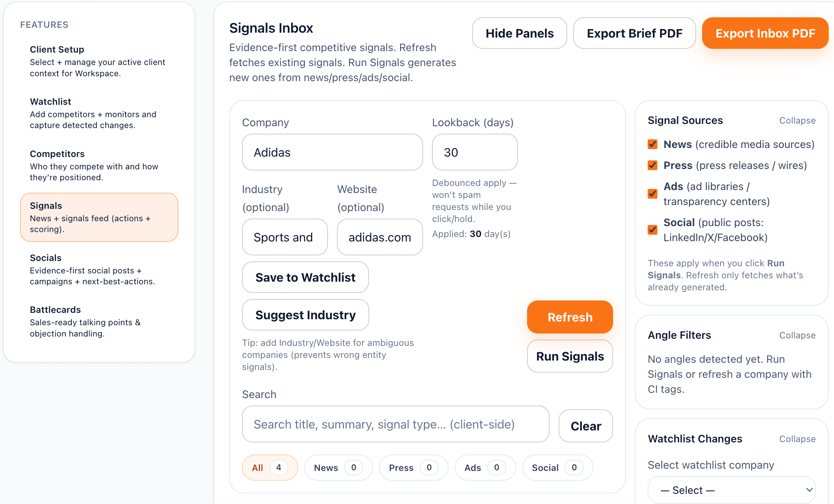Image resolution: width=834 pixels, height=504 pixels.
Task: Select the Social filter chip
Action: (557, 468)
